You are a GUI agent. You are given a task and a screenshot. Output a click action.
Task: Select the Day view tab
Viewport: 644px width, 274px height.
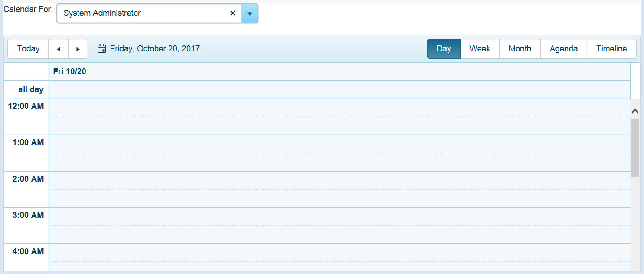(444, 48)
